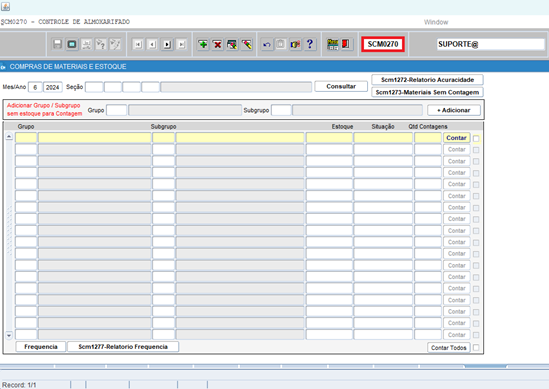
Task: Click the Consultar button
Action: pos(341,86)
